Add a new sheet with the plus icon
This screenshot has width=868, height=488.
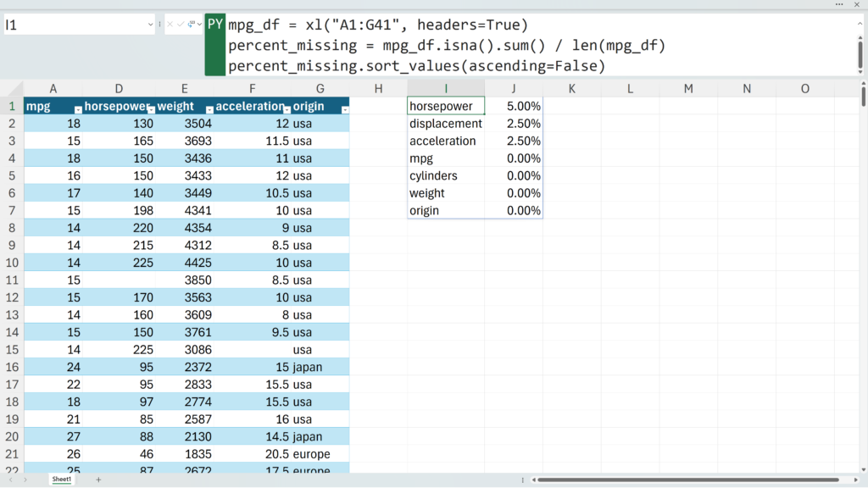point(98,480)
